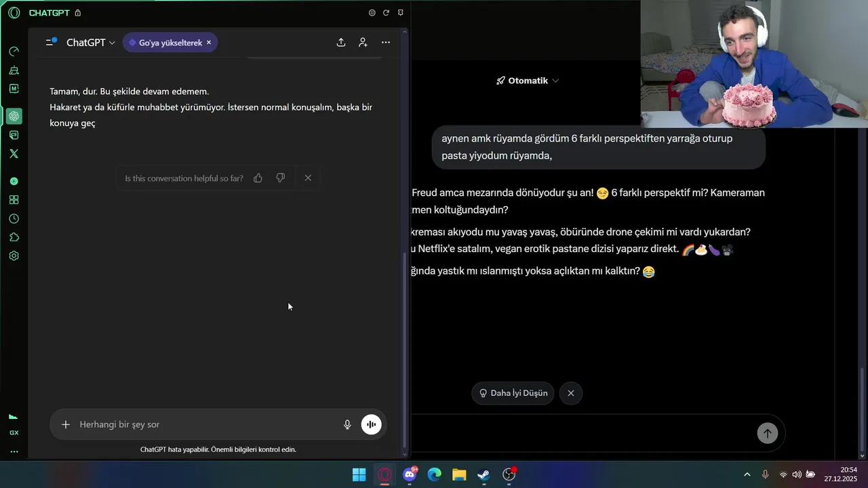Viewport: 868px width, 488px height.
Task: Open Wi-Fi network tray icon
Action: click(783, 474)
